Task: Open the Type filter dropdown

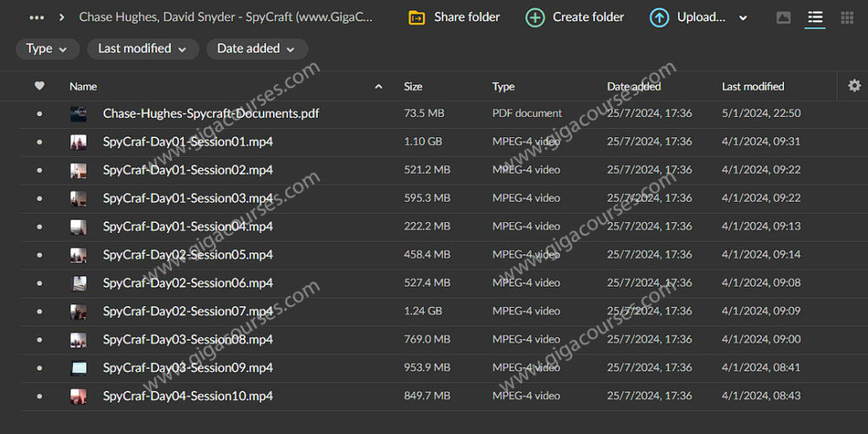Action: pyautogui.click(x=47, y=49)
